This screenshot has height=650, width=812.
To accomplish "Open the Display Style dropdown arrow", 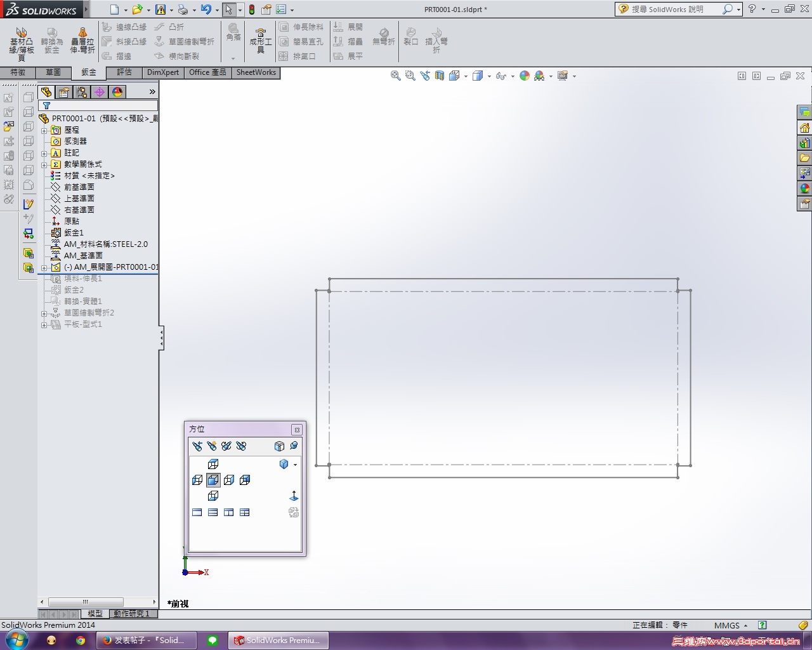I will tap(489, 76).
